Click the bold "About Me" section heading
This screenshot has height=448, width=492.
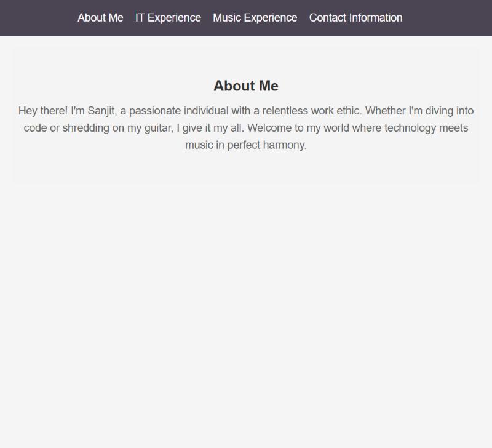coord(246,86)
